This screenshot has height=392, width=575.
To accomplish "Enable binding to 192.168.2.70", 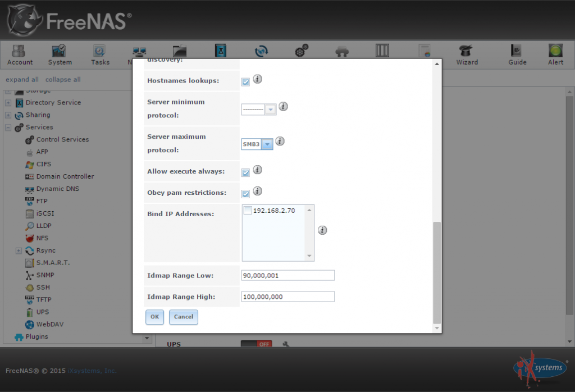I will pyautogui.click(x=248, y=209).
